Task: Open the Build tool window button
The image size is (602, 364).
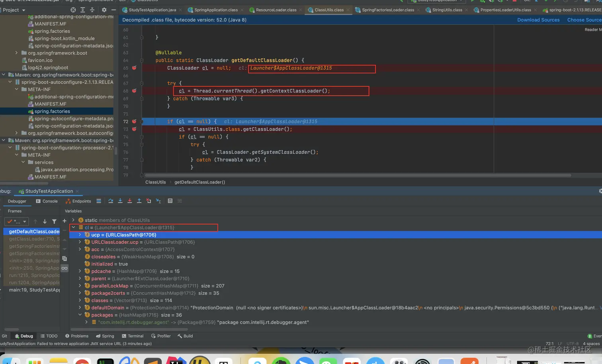Action: pos(185,336)
